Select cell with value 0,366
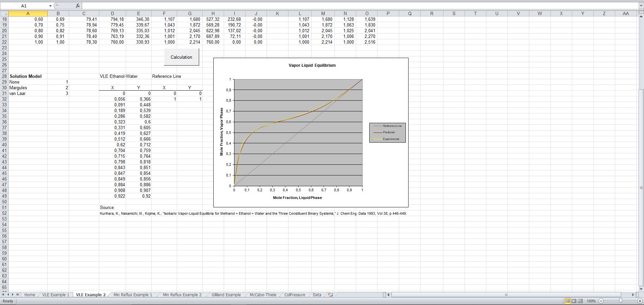 (139, 99)
